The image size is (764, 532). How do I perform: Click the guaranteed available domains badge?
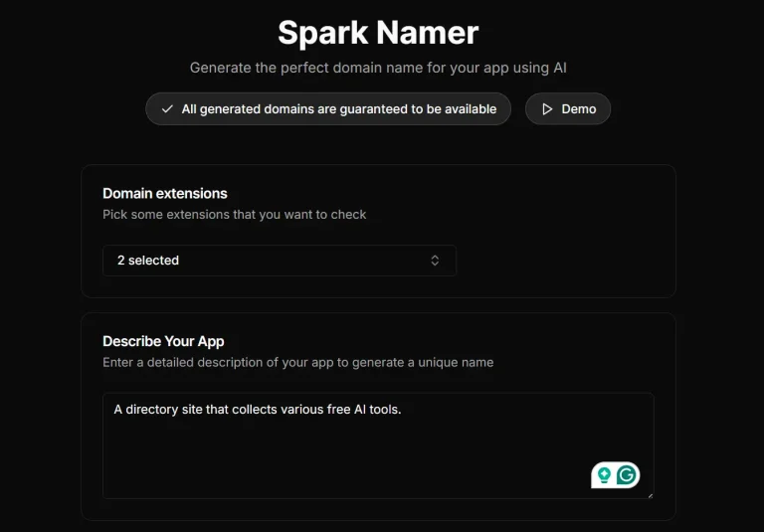(x=328, y=109)
